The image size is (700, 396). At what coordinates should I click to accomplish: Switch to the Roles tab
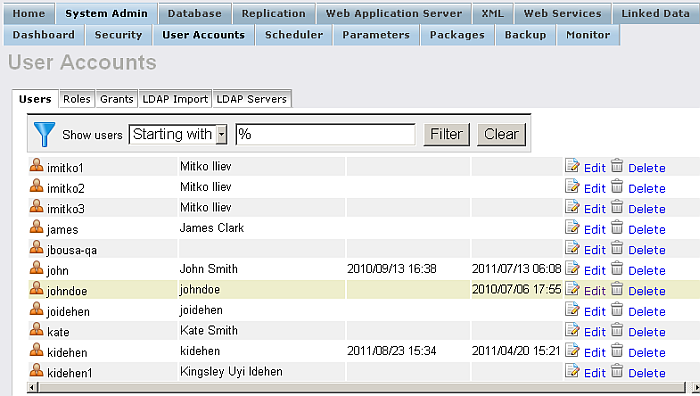point(77,99)
